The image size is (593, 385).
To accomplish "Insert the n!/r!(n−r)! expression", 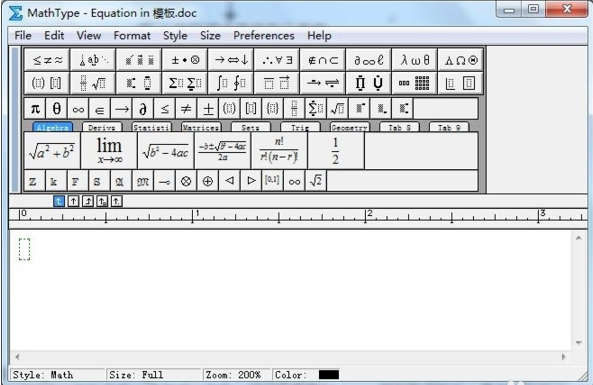I will click(279, 151).
